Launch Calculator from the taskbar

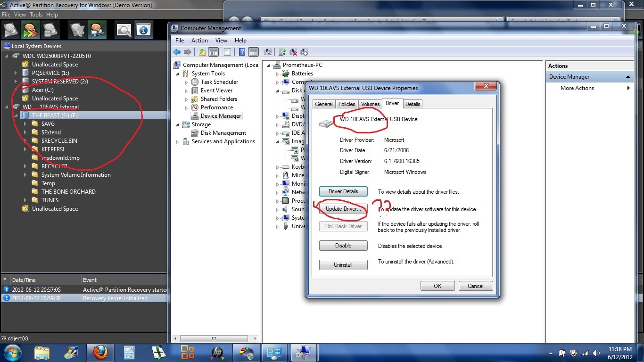click(129, 353)
